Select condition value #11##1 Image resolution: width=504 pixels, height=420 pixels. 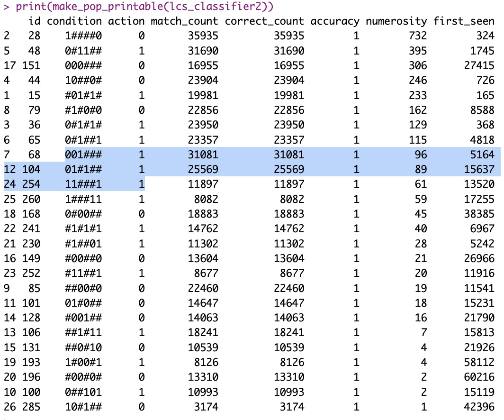click(83, 273)
